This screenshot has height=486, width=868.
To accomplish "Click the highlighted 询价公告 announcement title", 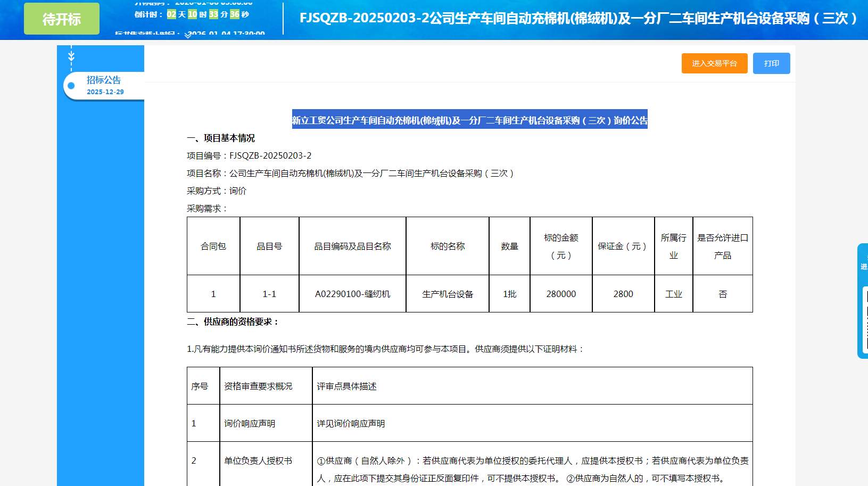I will (x=469, y=120).
